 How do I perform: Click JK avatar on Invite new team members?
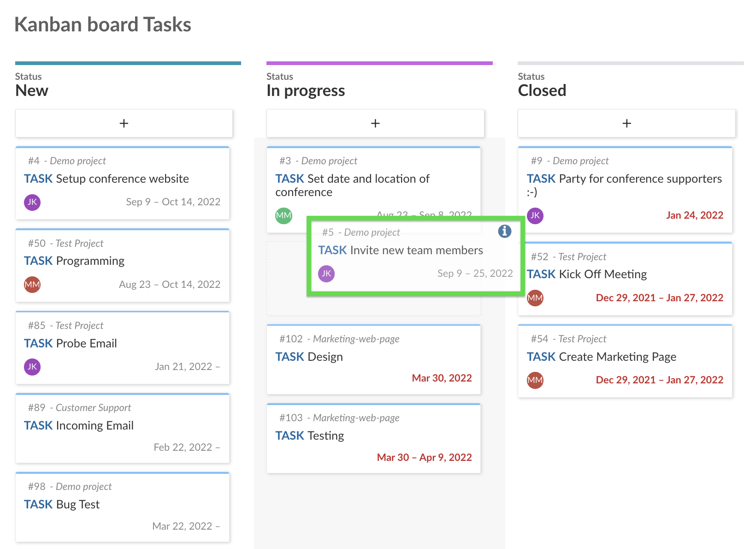coord(326,274)
